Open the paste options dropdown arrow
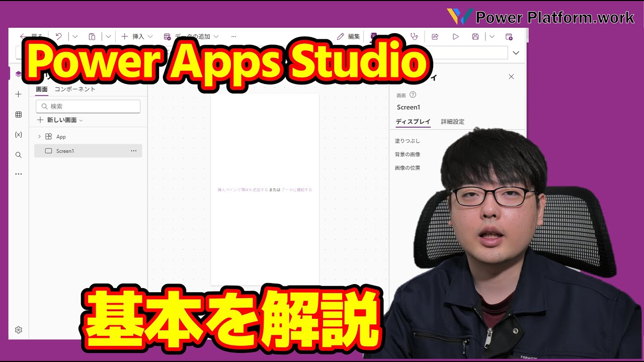The width and height of the screenshot is (644, 362). [108, 36]
